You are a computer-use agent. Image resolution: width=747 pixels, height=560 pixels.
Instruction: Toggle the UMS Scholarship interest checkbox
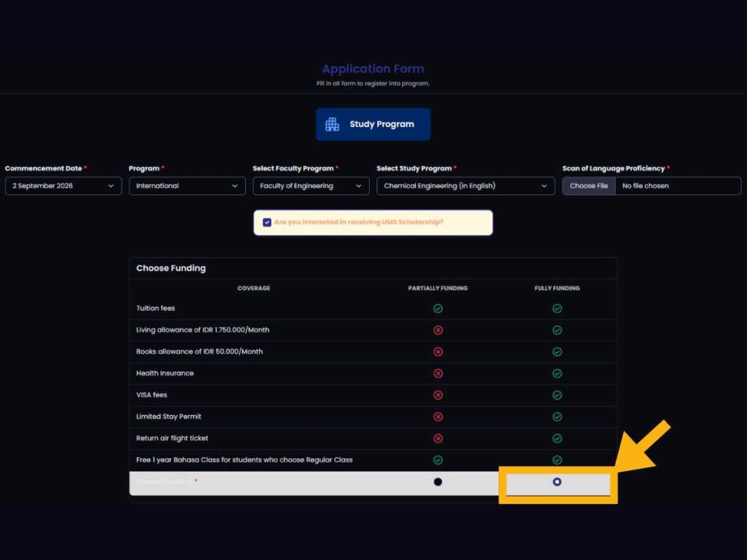(x=267, y=222)
